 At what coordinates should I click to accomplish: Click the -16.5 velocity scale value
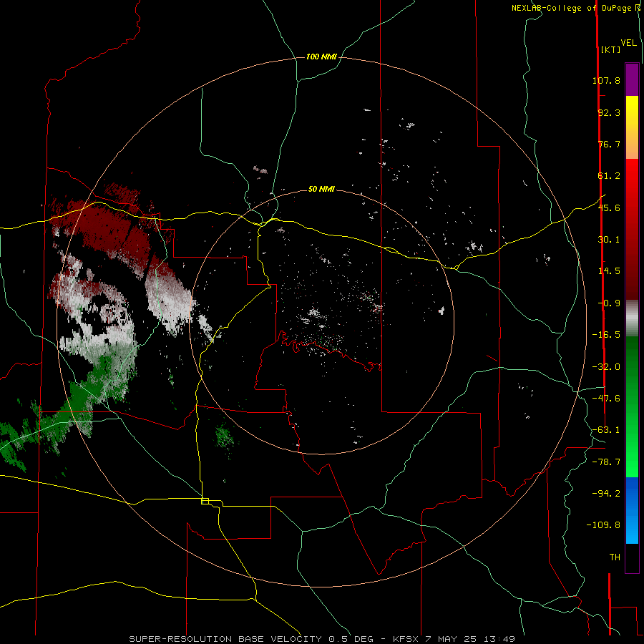[x=606, y=335]
